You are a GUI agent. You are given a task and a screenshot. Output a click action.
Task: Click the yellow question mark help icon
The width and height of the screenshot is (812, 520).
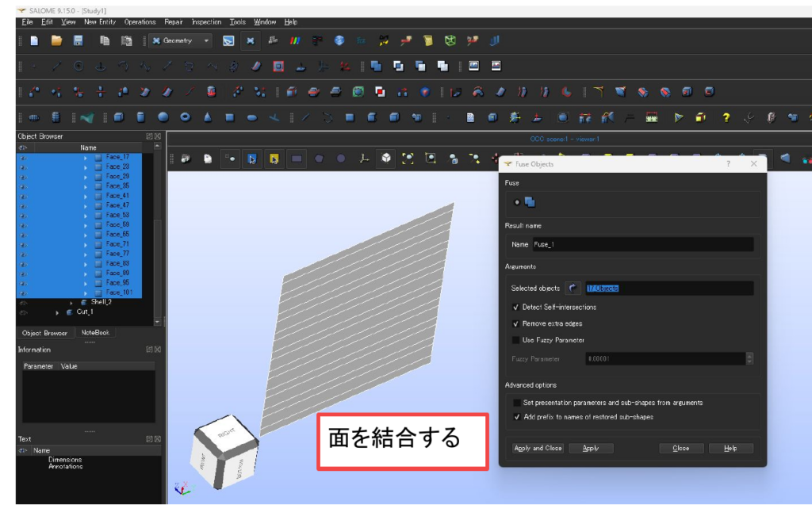(725, 117)
